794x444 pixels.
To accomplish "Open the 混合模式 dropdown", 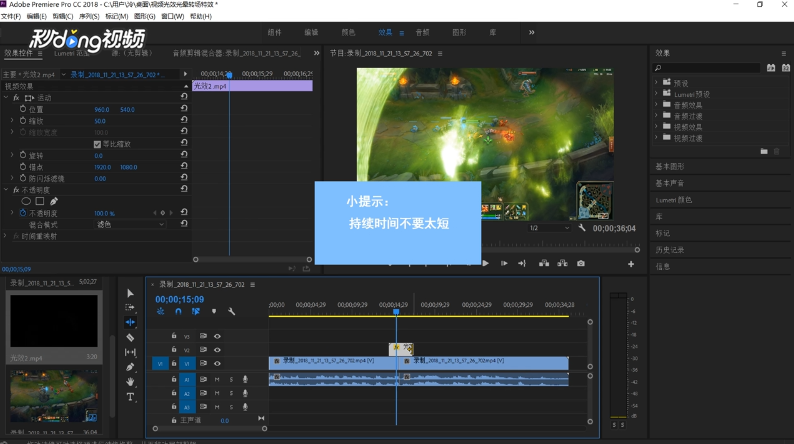I will click(x=130, y=224).
